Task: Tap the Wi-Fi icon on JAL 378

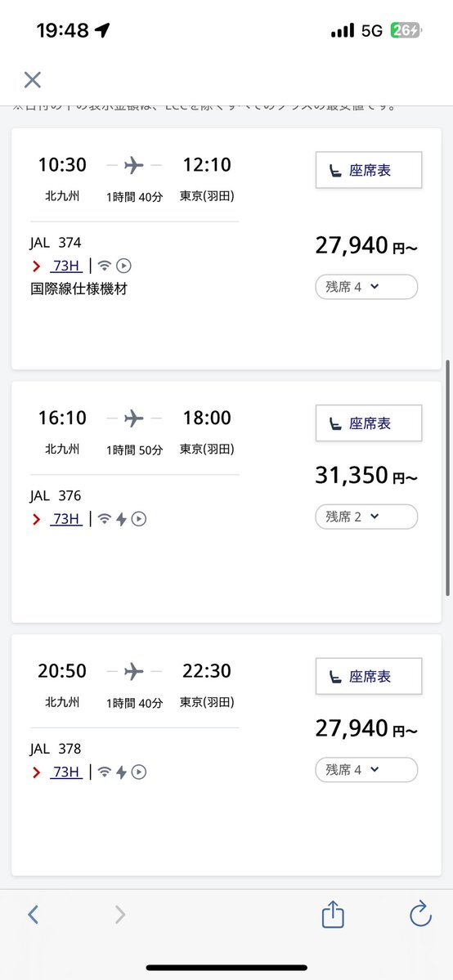Action: [105, 772]
